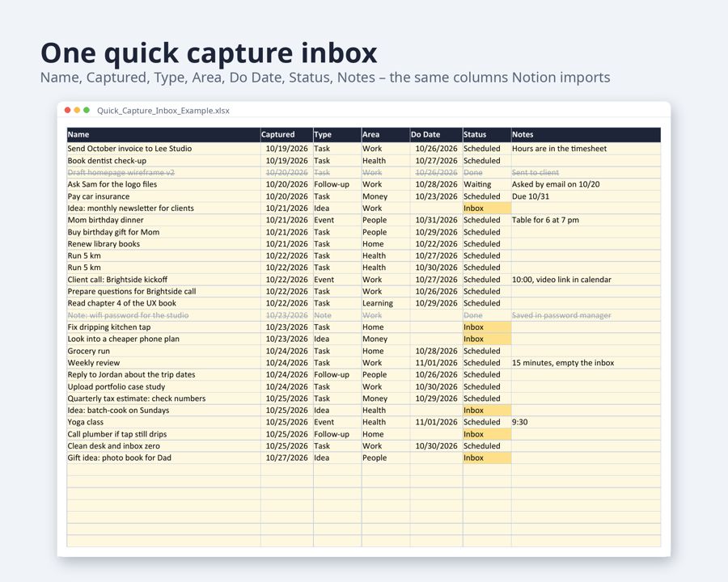Click cell 'Look into a cheaper phone plan'

pyautogui.click(x=164, y=339)
